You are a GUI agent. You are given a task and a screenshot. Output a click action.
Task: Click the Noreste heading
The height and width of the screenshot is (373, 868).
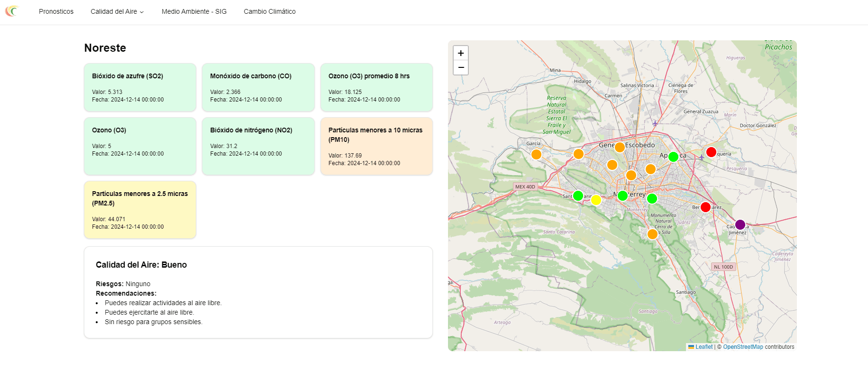point(105,48)
